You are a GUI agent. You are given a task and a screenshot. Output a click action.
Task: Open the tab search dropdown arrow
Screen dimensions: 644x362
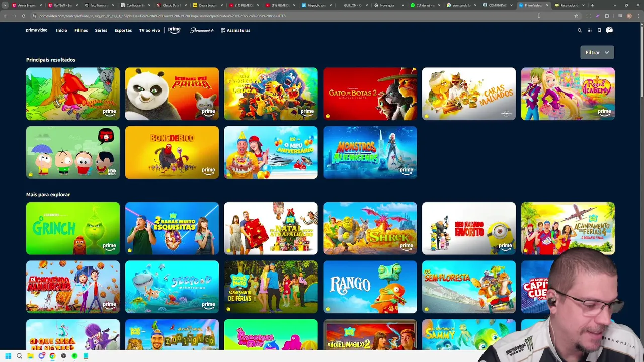5,5
